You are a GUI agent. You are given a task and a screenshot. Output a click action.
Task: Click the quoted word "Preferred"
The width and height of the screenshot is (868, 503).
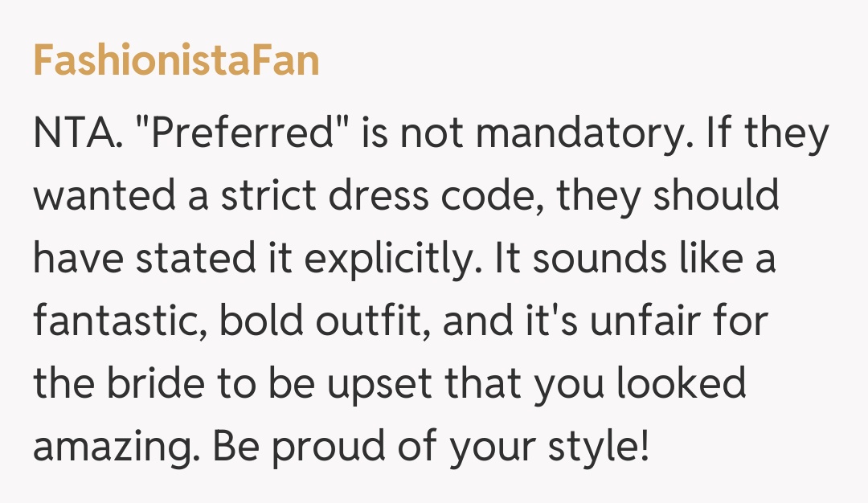point(244,134)
